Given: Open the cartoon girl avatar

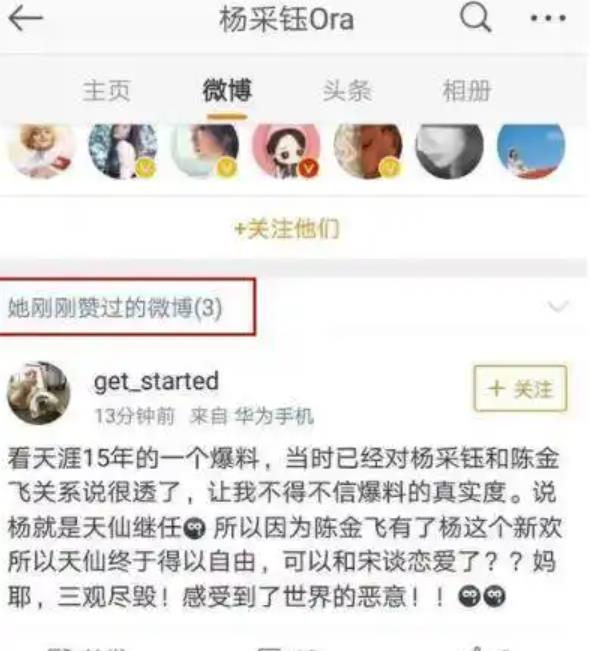Looking at the screenshot, I should pos(286,150).
